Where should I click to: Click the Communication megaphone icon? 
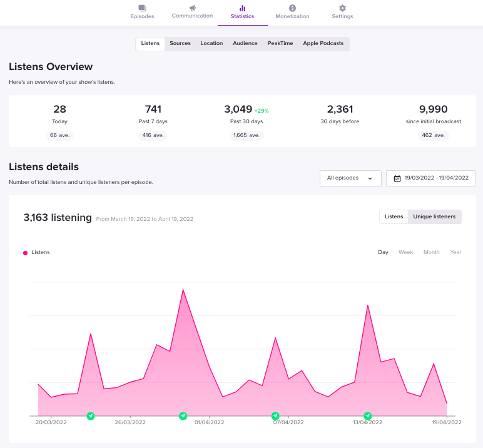click(x=193, y=8)
